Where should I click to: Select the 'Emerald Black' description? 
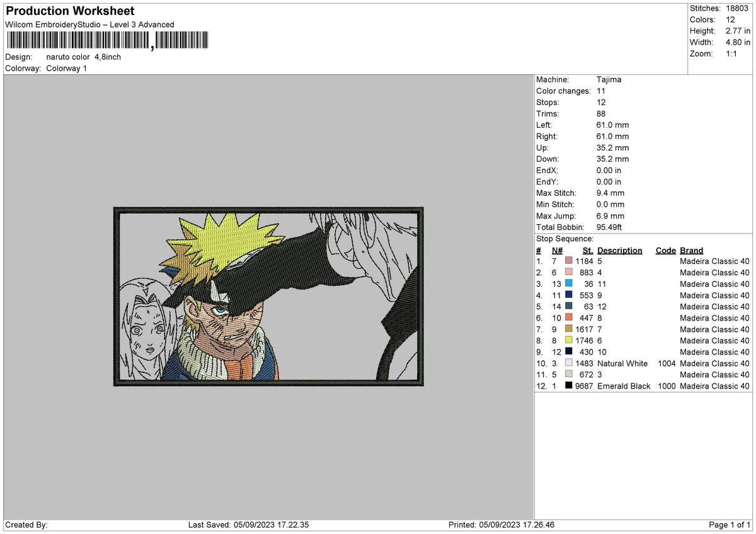coord(624,386)
